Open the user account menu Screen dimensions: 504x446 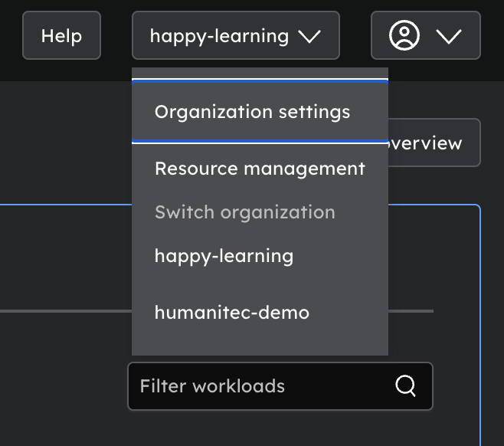point(426,35)
